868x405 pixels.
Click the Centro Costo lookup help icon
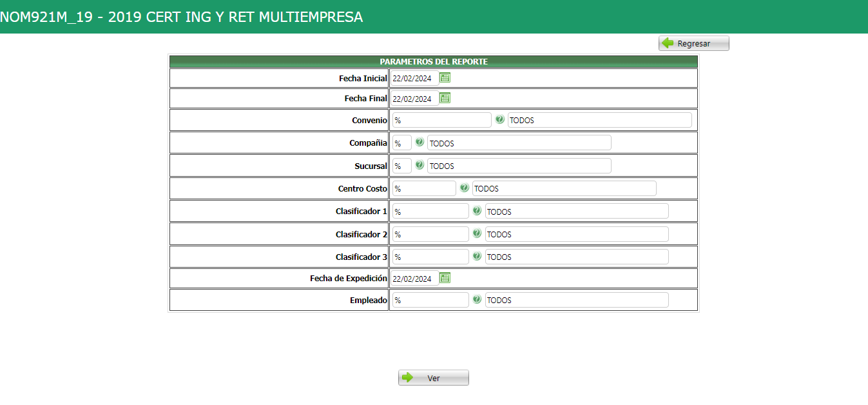coord(464,188)
